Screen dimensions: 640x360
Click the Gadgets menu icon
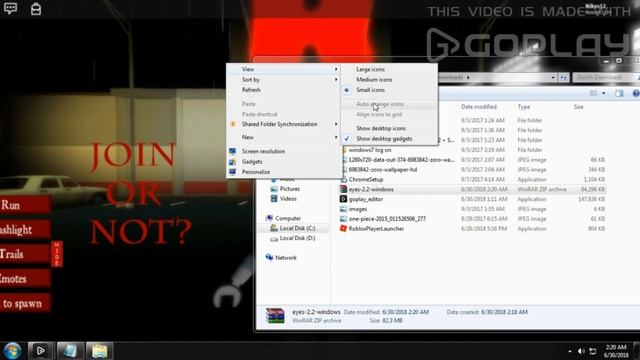(x=233, y=162)
